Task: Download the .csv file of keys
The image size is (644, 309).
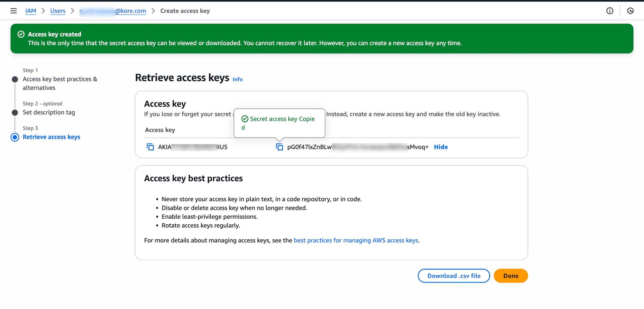Action: point(453,276)
